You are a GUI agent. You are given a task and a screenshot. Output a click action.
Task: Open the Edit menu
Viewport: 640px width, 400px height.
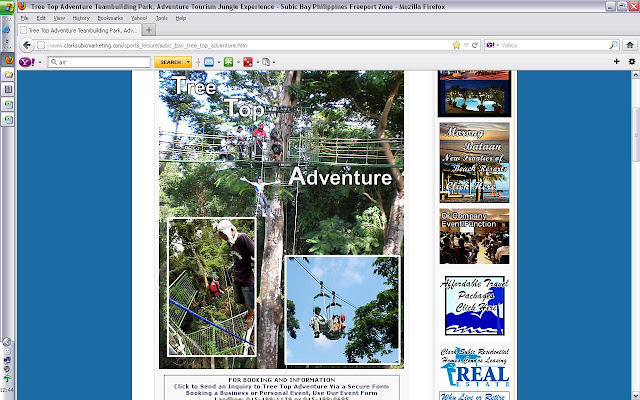point(41,18)
